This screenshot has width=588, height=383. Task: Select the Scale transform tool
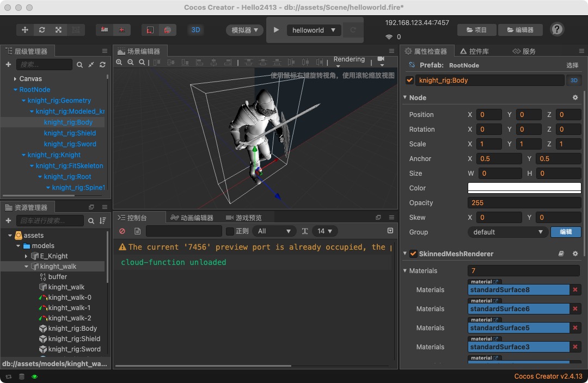coord(58,30)
